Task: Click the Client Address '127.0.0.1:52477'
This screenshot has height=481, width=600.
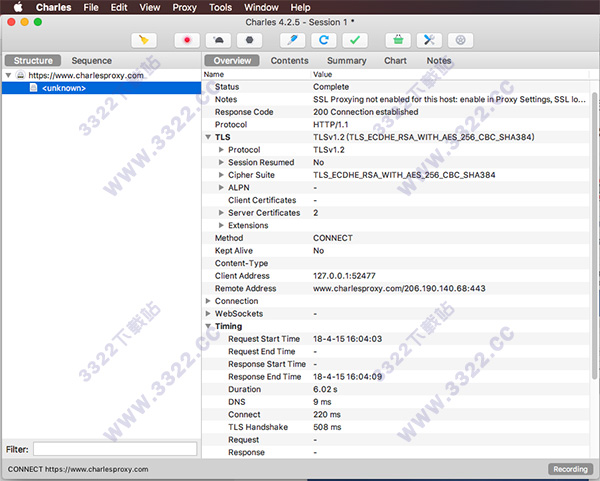Action: click(x=344, y=276)
